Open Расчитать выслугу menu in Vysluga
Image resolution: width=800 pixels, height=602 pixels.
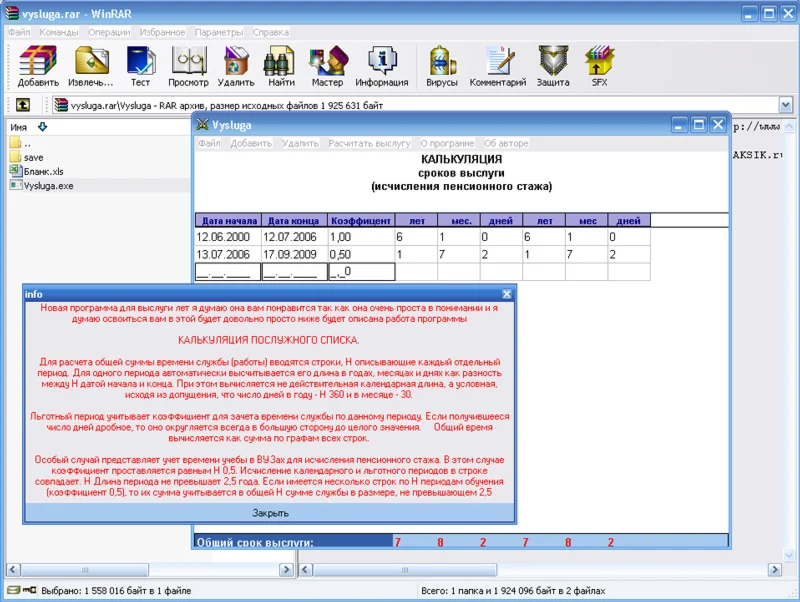pyautogui.click(x=369, y=143)
